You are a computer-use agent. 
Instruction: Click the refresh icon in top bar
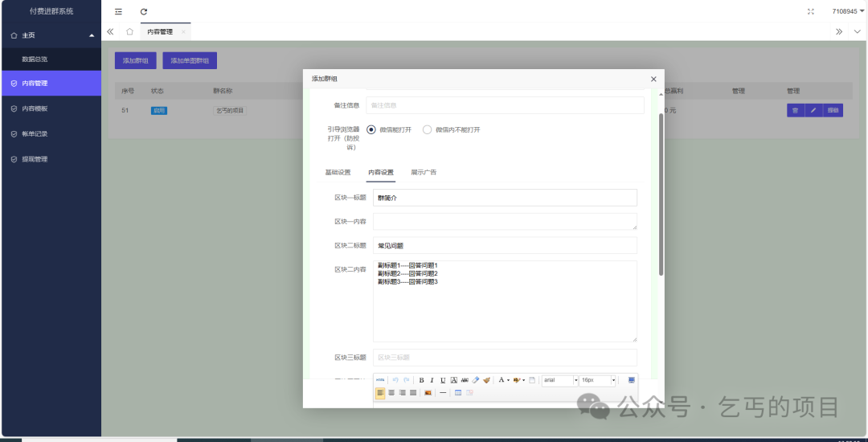point(144,11)
